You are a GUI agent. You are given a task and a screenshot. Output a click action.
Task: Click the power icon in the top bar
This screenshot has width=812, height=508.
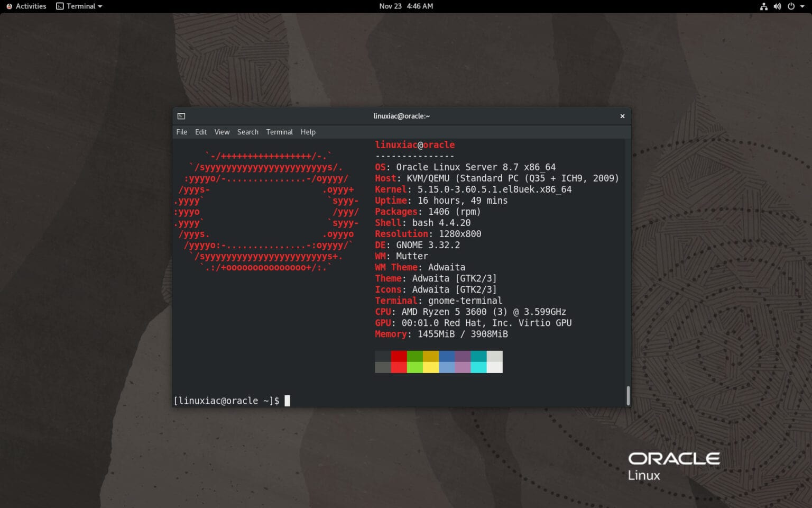click(x=791, y=6)
